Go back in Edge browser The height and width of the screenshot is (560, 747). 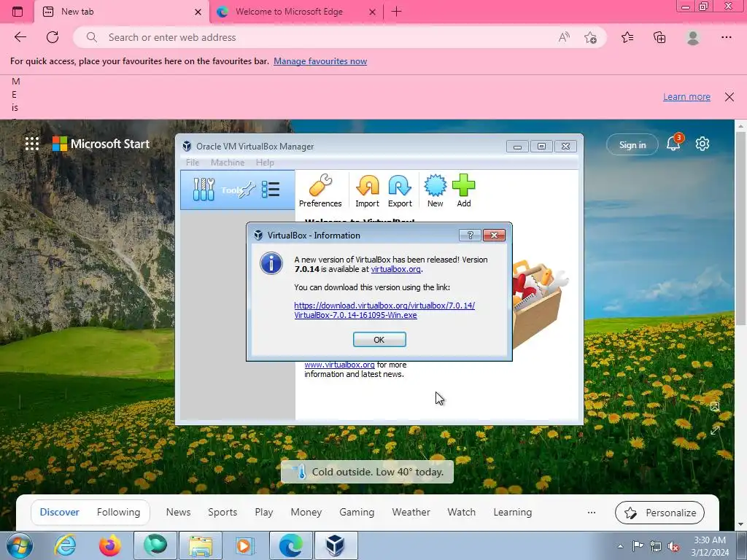(x=20, y=37)
